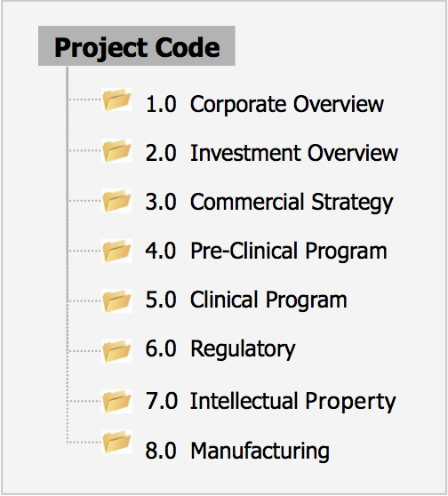Click the Manufacturing folder icon
This screenshot has height=496, width=448.
(116, 442)
